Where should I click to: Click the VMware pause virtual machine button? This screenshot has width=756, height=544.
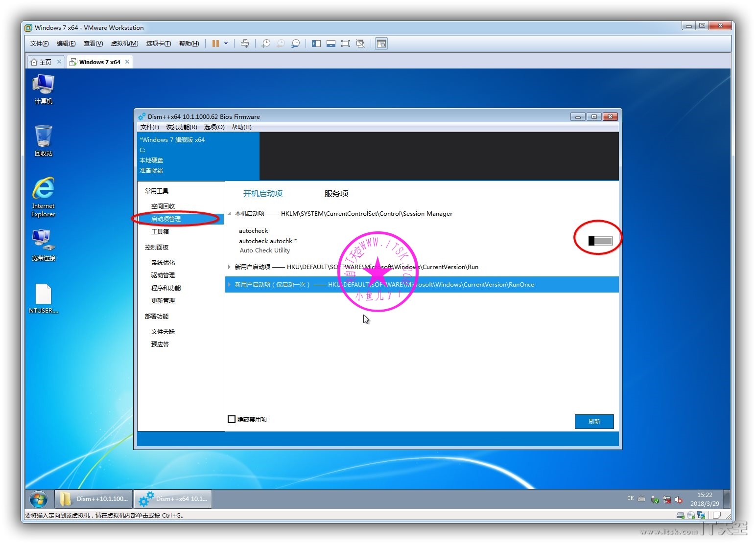[x=215, y=44]
